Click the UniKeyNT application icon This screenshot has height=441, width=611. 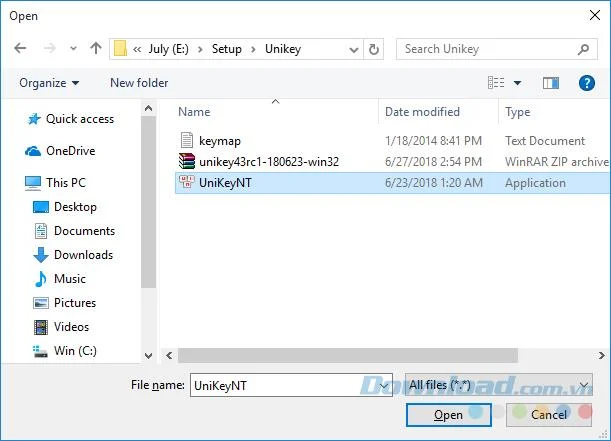click(186, 182)
